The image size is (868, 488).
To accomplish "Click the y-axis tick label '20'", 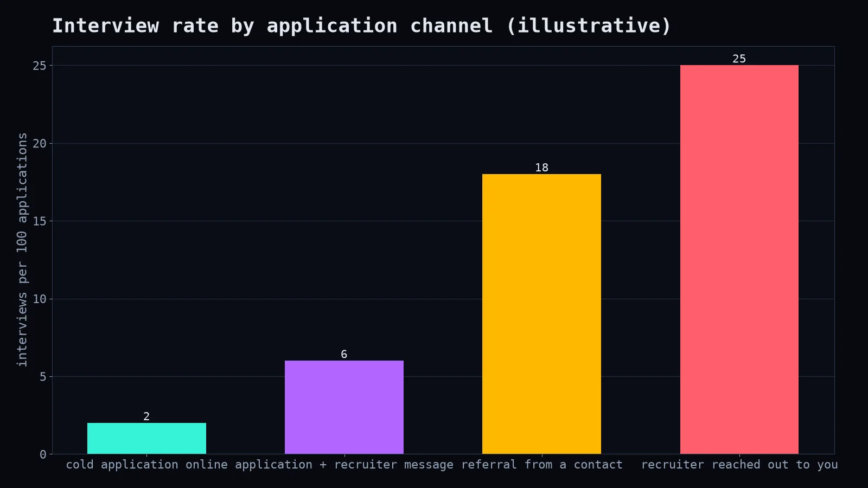I will tap(40, 144).
